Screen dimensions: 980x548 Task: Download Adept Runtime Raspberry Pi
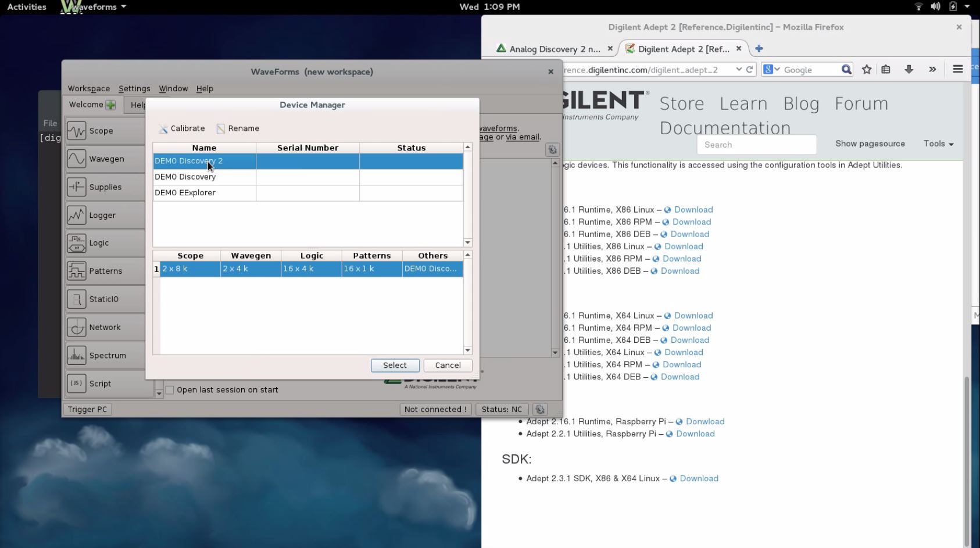(x=705, y=421)
